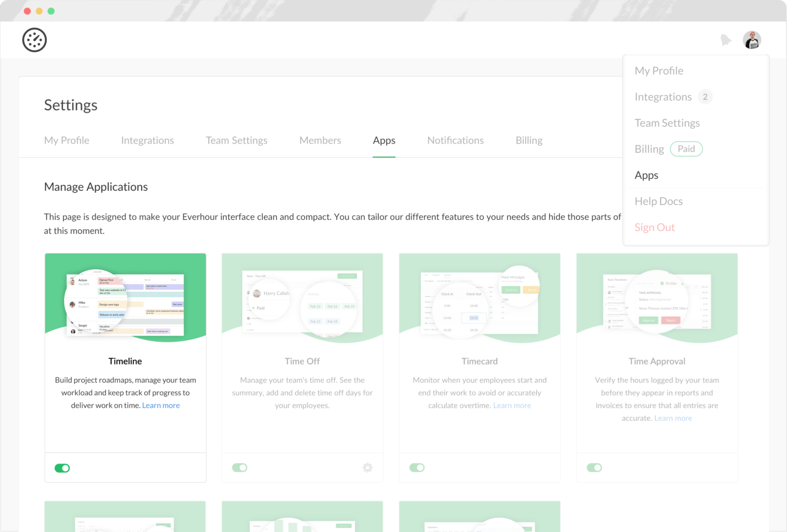The width and height of the screenshot is (787, 532).
Task: Enable the Time Off application
Action: pos(239,468)
